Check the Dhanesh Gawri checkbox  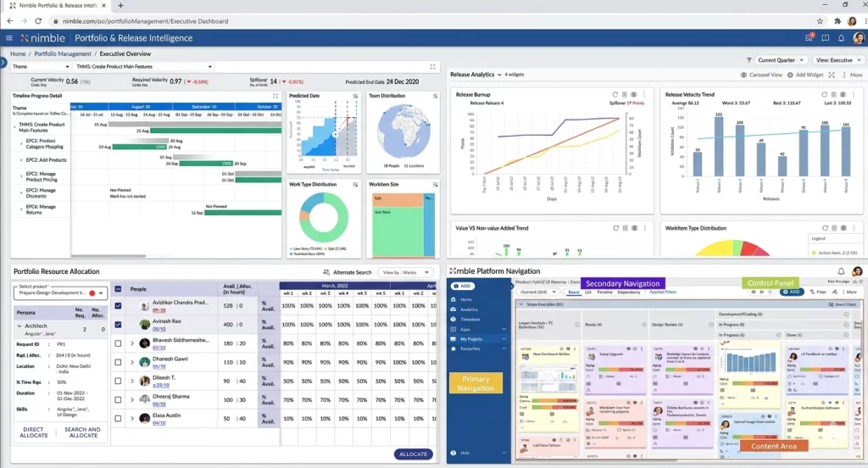pyautogui.click(x=118, y=362)
